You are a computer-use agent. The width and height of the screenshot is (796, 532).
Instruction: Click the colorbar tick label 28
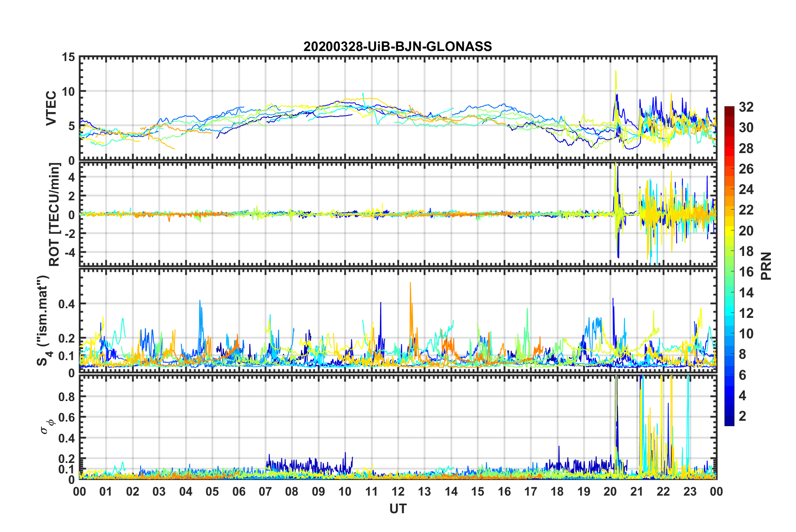pyautogui.click(x=746, y=148)
